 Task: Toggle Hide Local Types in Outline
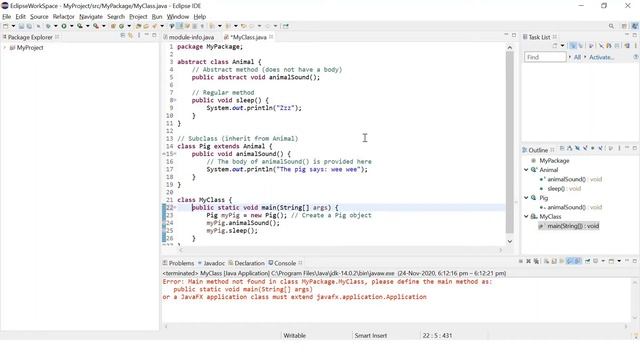pyautogui.click(x=600, y=148)
